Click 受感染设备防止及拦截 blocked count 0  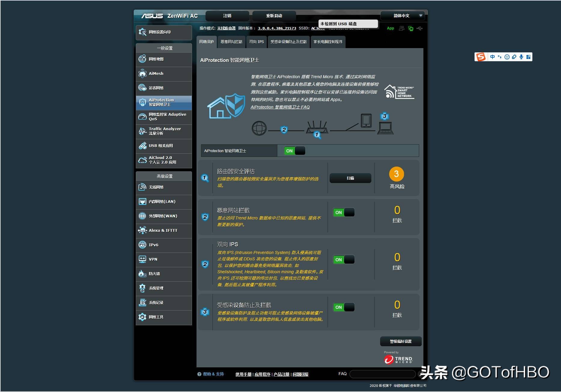point(397,305)
